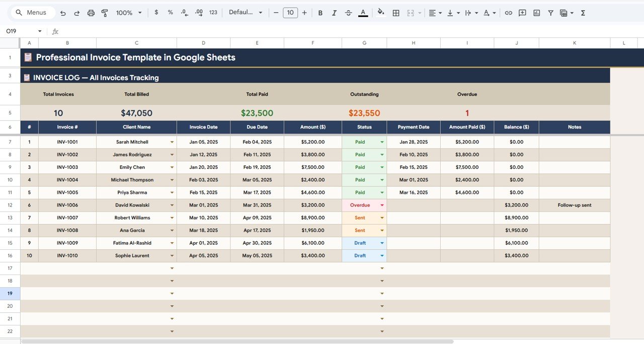Toggle italic formatting
The width and height of the screenshot is (644, 344).
334,13
